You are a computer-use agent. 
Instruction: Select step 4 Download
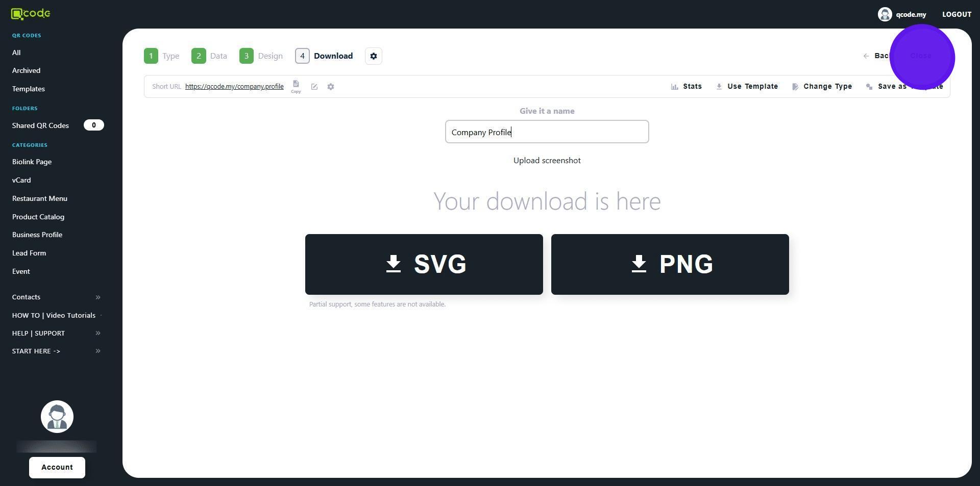(324, 56)
